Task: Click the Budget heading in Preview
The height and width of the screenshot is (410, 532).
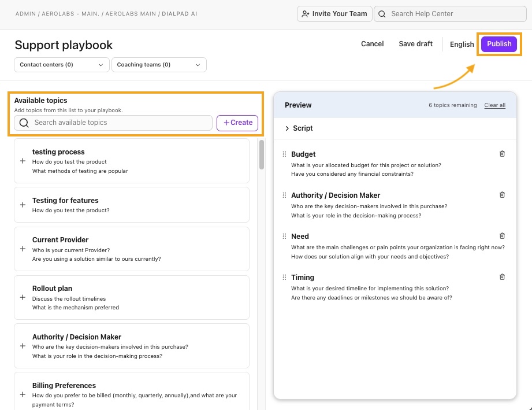Action: pos(303,154)
